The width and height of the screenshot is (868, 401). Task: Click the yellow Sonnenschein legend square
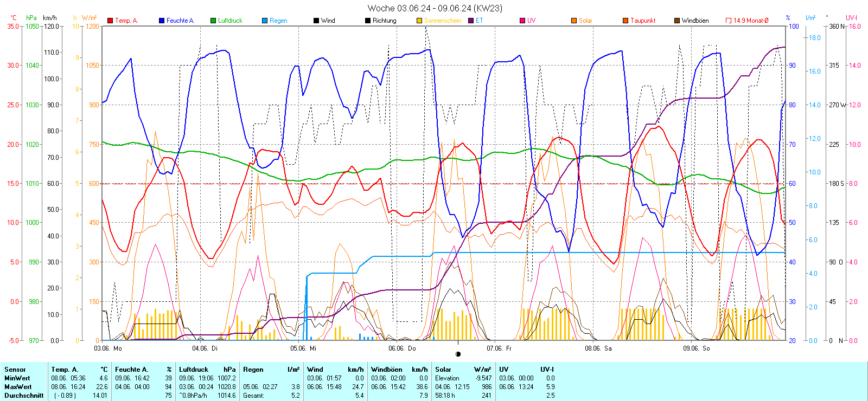419,21
